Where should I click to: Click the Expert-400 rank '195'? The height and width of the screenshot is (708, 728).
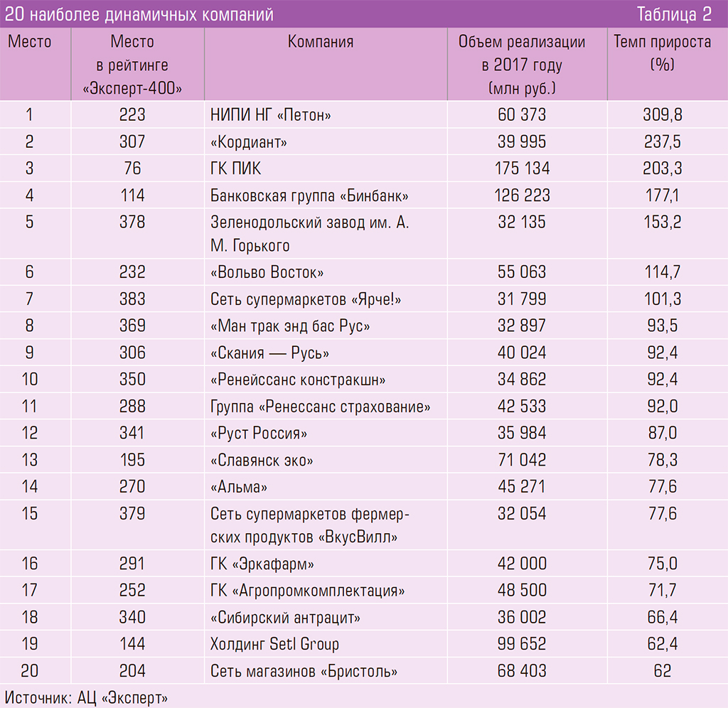[132, 460]
